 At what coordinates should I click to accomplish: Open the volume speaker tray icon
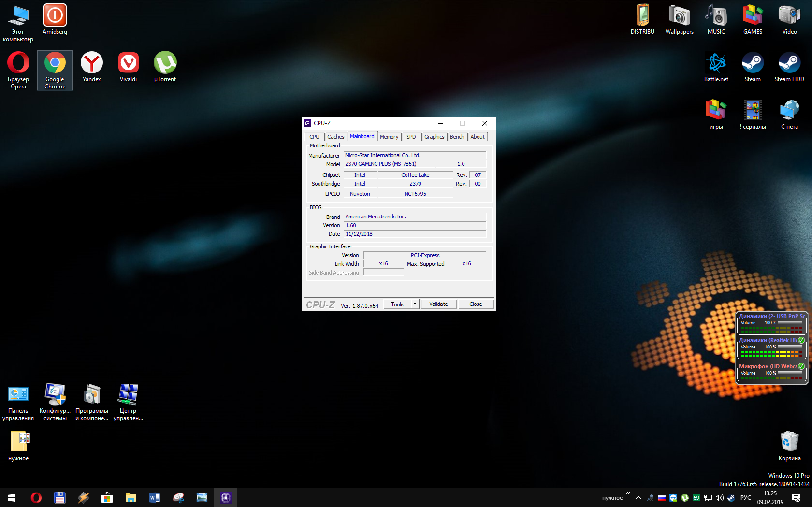point(720,498)
